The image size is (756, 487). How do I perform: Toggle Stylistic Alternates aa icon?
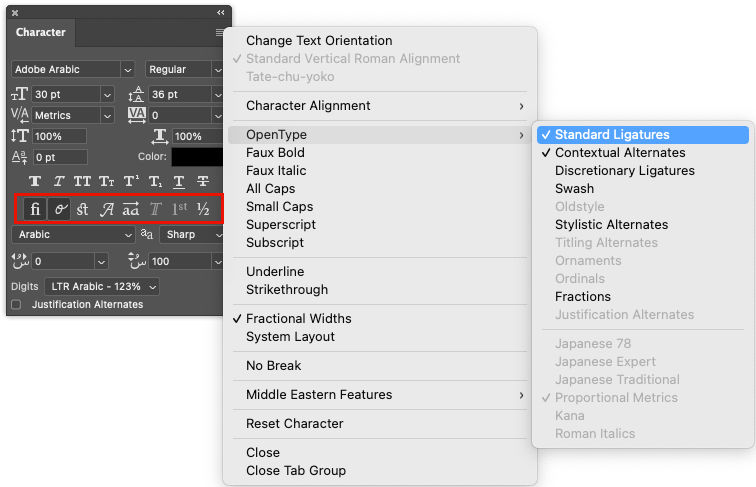coord(131,209)
